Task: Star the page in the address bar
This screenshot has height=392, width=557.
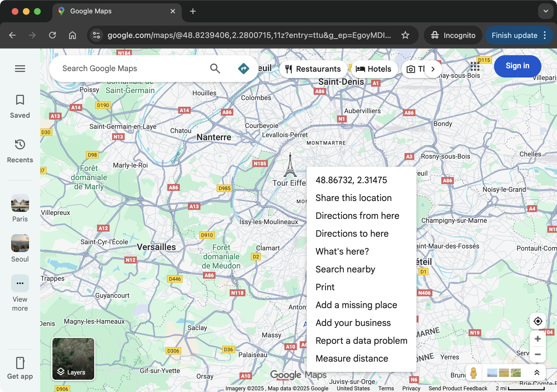Action: pos(405,35)
